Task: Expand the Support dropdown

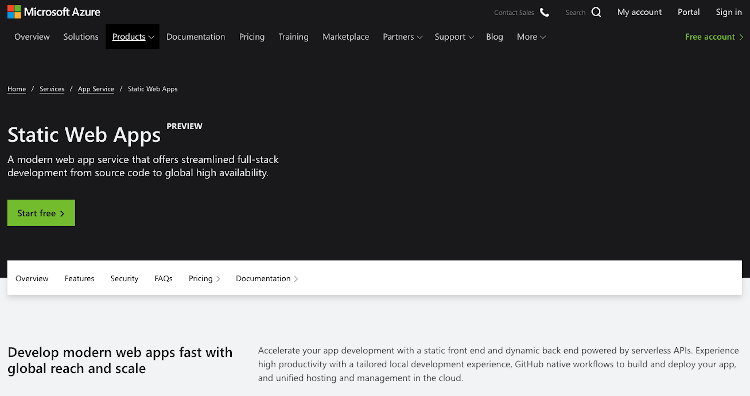Action: [454, 37]
